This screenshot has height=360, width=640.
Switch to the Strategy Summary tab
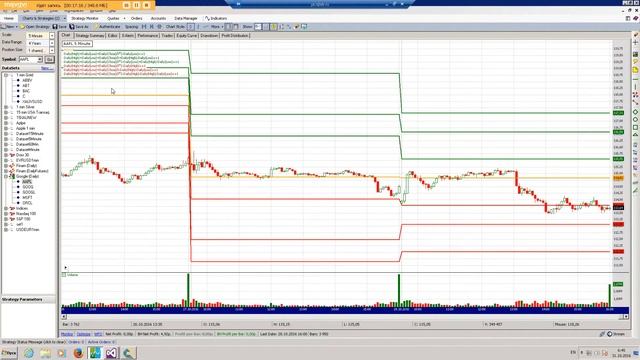coord(89,36)
